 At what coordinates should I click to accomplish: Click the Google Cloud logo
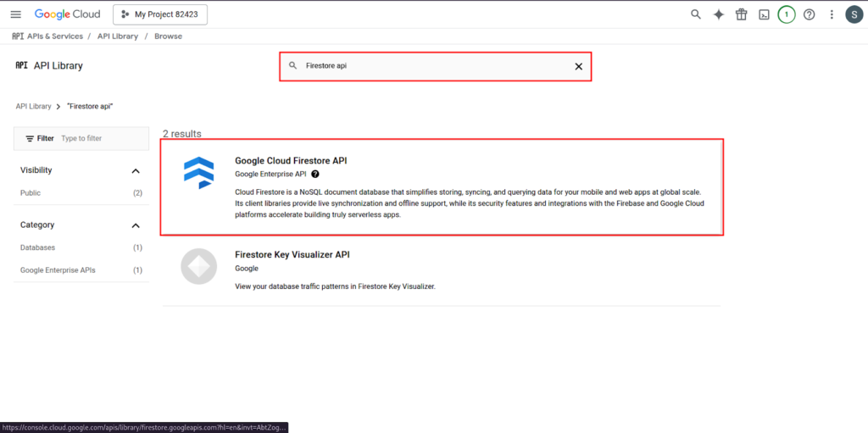[67, 14]
